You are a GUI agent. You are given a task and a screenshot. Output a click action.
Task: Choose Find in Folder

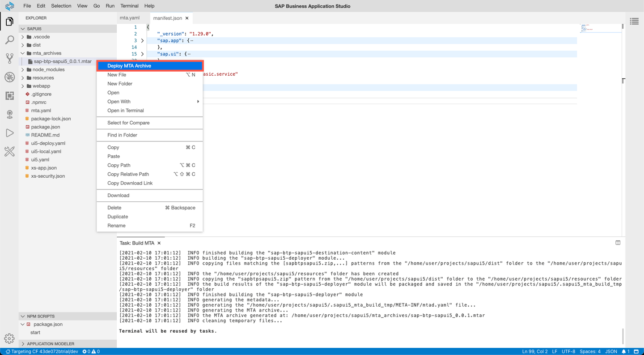150,135
